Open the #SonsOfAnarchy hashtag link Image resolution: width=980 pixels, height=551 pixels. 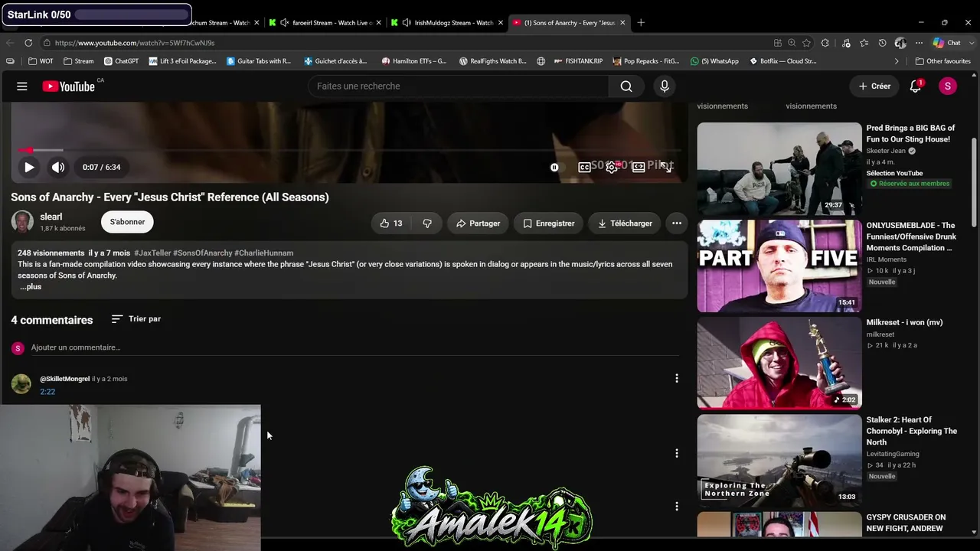202,253
